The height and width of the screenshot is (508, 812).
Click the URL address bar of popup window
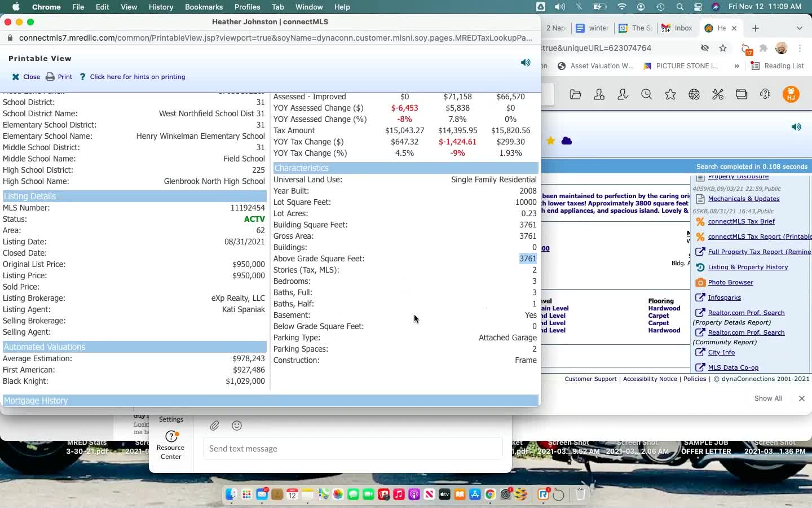pos(275,38)
